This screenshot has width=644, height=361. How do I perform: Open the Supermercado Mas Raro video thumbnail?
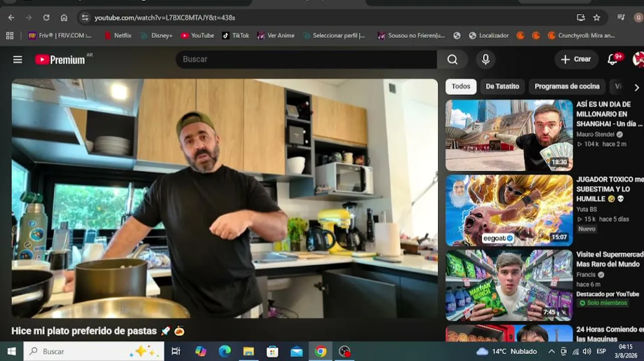pos(509,285)
